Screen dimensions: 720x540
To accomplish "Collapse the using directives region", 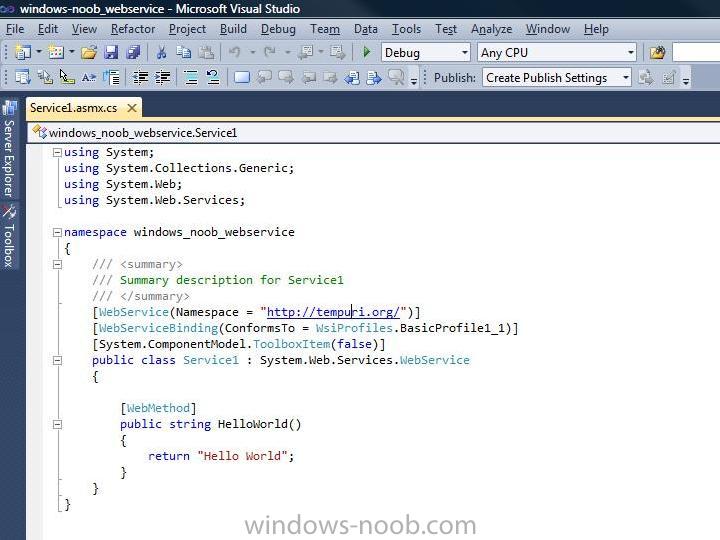I will pos(57,152).
